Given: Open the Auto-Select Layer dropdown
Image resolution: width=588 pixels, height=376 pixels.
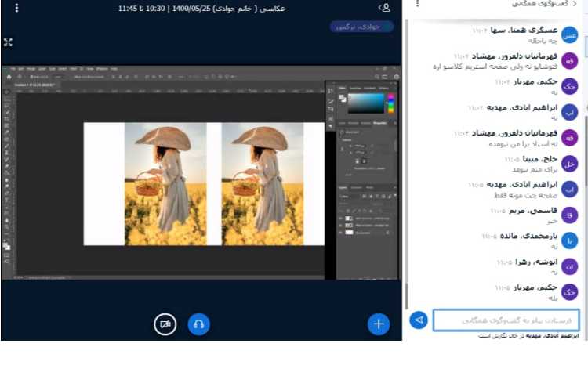Looking at the screenshot, I should (59, 77).
